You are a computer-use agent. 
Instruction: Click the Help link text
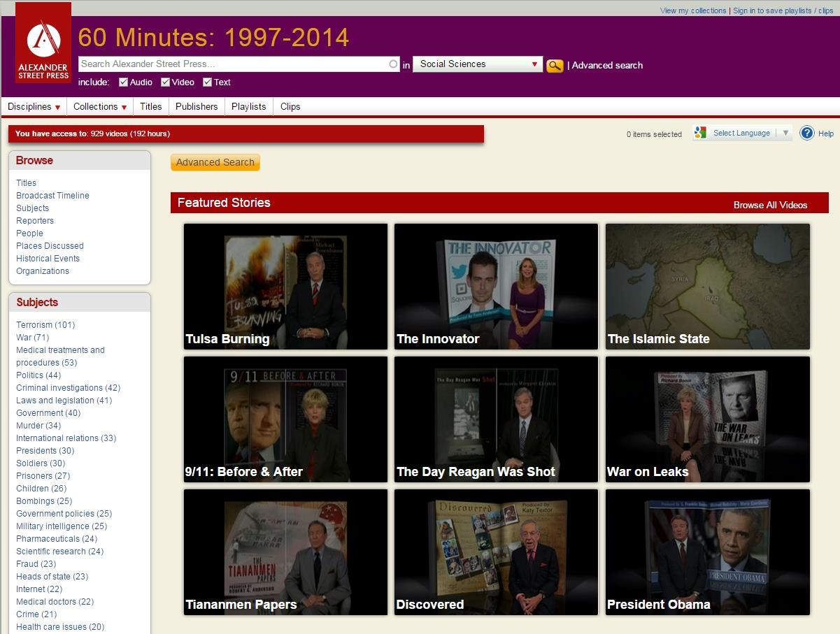(x=826, y=134)
